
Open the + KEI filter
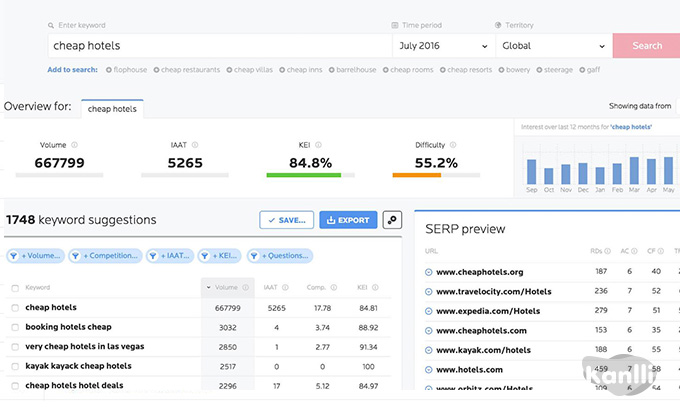pos(219,256)
